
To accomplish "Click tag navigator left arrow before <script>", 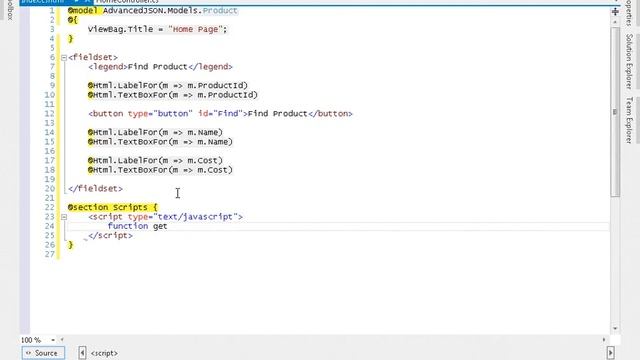I will pos(82,353).
